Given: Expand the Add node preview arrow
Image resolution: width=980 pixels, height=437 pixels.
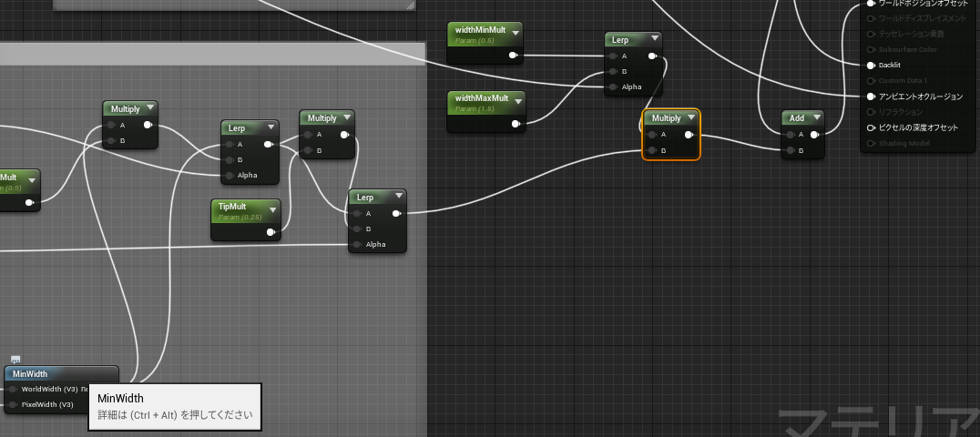Looking at the screenshot, I should pyautogui.click(x=816, y=118).
